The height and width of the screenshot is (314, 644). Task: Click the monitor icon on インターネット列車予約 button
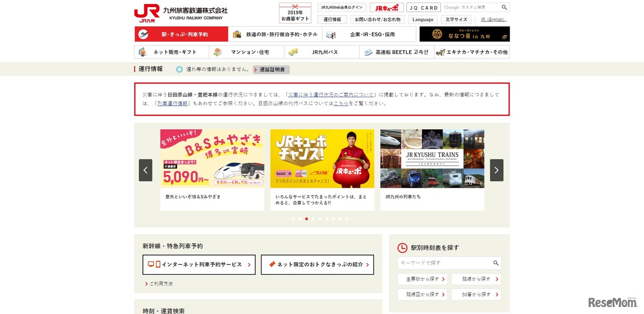151,264
